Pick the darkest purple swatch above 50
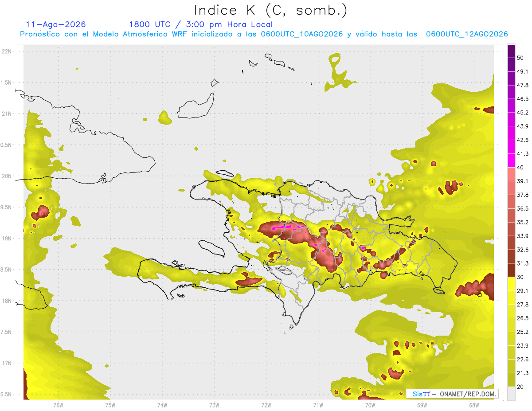532x411 pixels. pyautogui.click(x=511, y=51)
